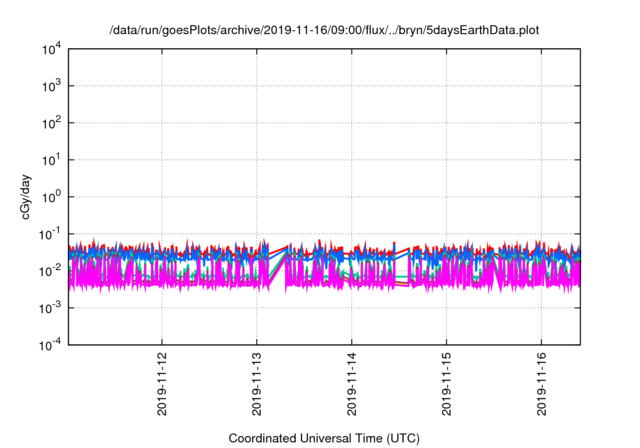This screenshot has width=640, height=448.
Task: Click the 2019-11-16 date label
Action: 541,382
